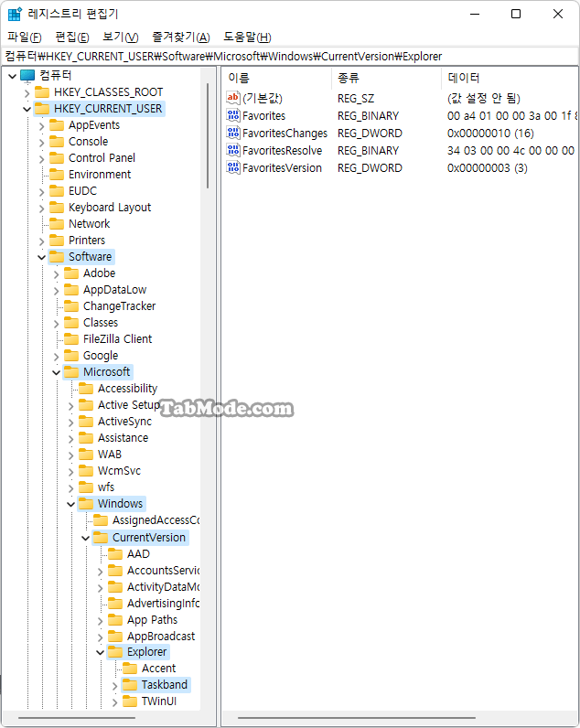Click the Environment folder icon
This screenshot has height=728, width=580.
point(57,174)
